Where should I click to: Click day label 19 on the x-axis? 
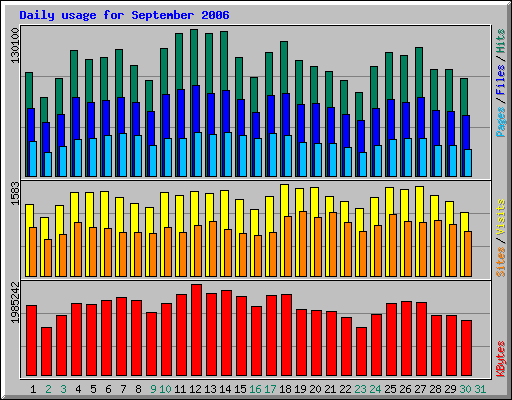pos(300,389)
